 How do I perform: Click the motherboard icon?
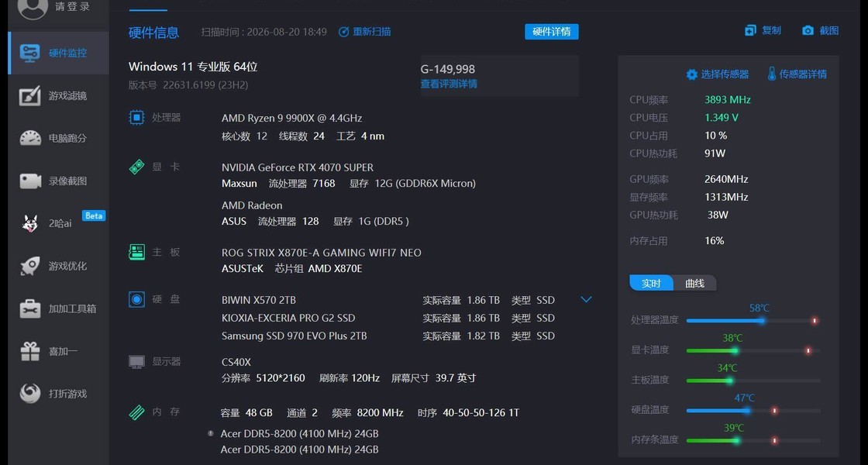[136, 252]
